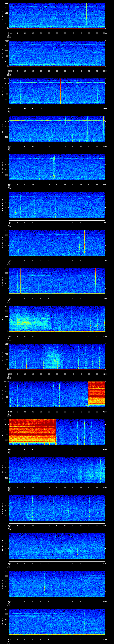Viewport: 114px width, 644px height.
Task: Open the spectrogram panel starting at 9:41:00
Action: [57, 394]
